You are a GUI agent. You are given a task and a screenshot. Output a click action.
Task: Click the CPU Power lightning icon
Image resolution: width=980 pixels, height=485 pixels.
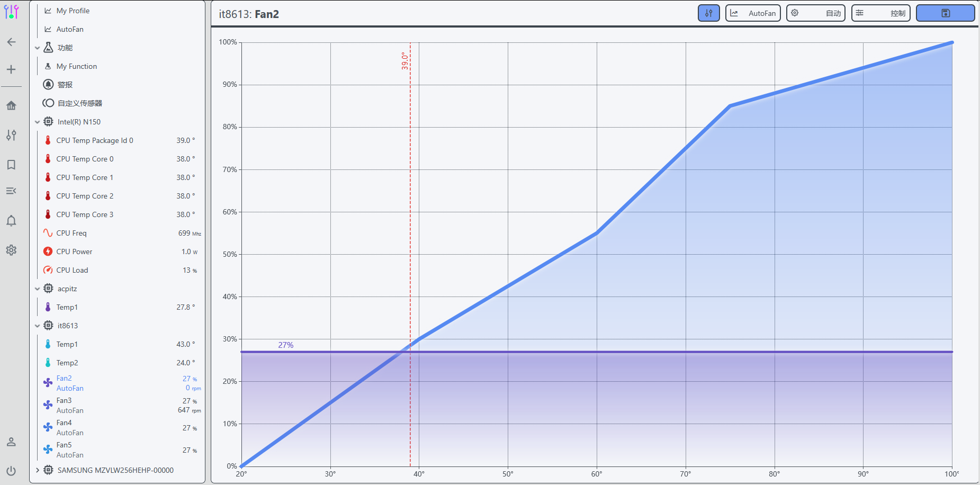point(48,252)
